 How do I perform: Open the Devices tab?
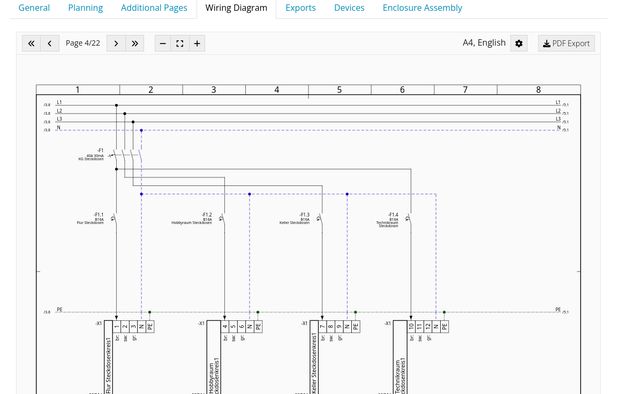click(349, 8)
